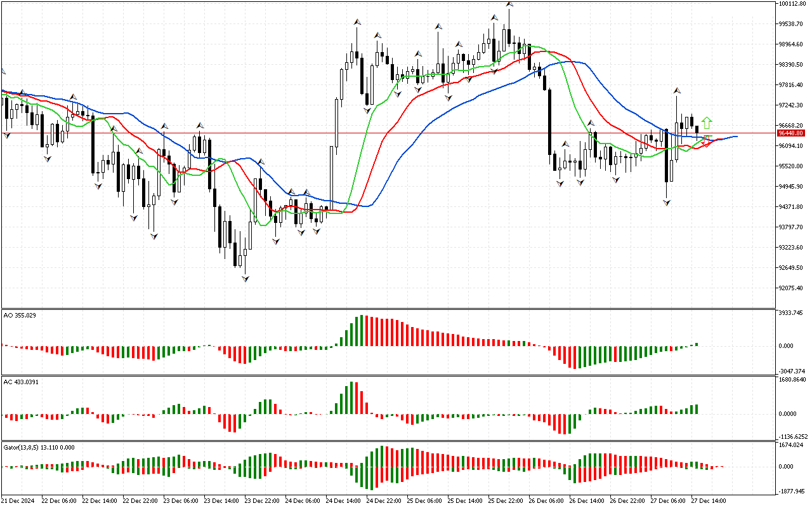Select the 23 Dec 14:00 time label
812x508 pixels.
221,501
